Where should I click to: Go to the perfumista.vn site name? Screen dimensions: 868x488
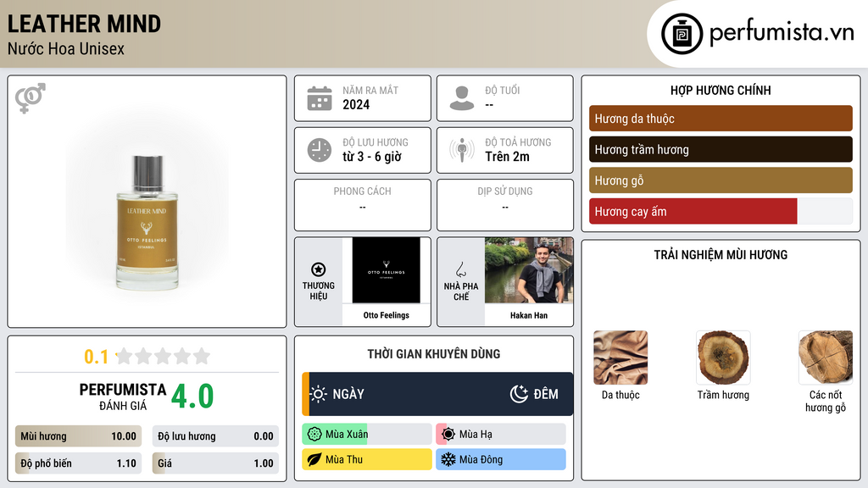pyautogui.click(x=782, y=32)
